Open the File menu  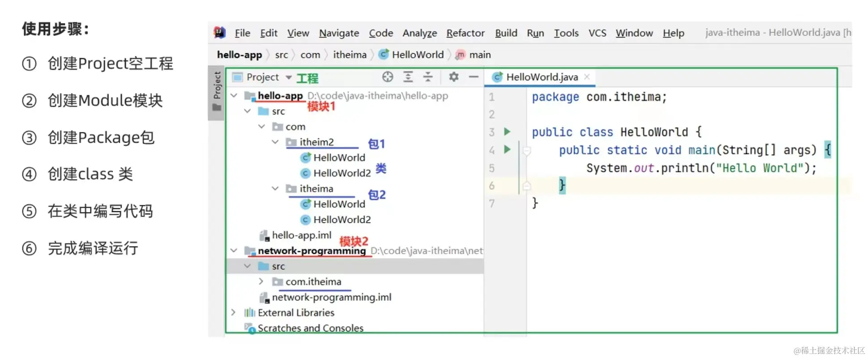(242, 33)
